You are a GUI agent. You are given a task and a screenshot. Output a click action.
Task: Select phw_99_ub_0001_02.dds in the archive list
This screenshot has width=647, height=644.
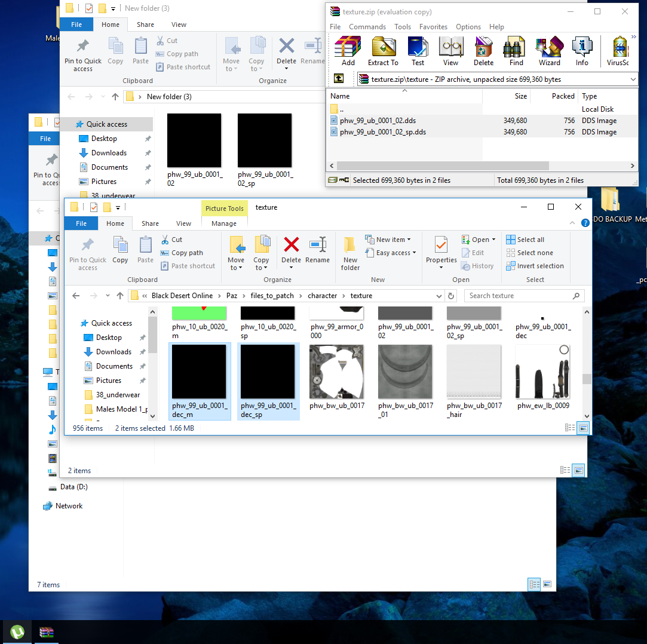tap(378, 121)
